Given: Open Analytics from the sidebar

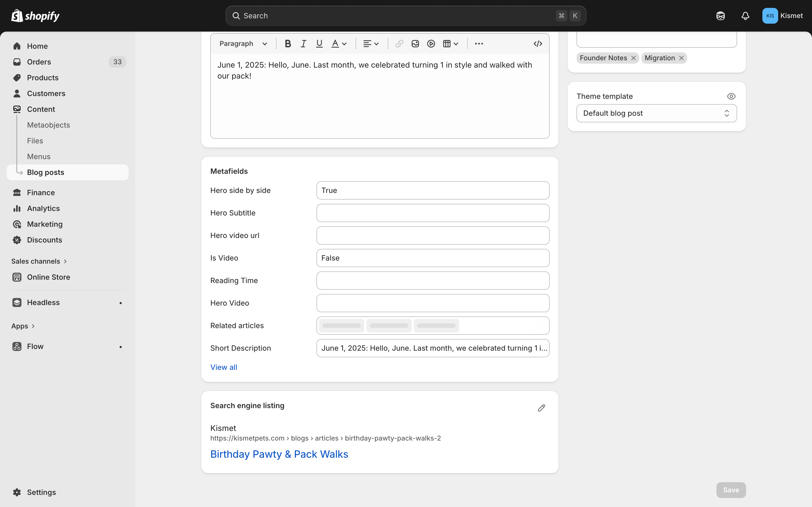Looking at the screenshot, I should 43,208.
